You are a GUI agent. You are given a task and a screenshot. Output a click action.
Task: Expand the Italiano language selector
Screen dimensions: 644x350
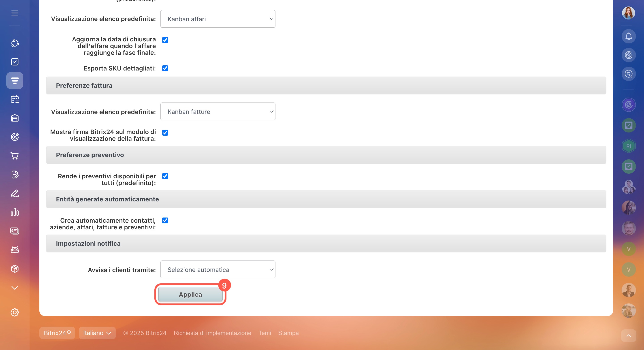coord(97,333)
